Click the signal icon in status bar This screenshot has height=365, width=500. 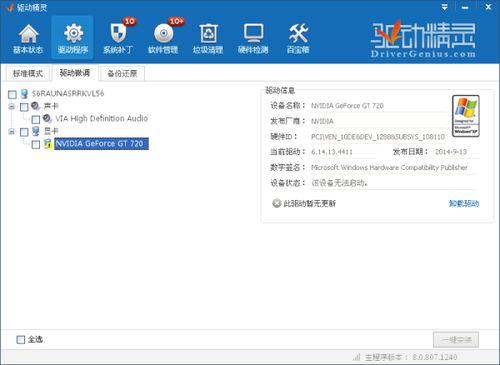pyautogui.click(x=357, y=357)
